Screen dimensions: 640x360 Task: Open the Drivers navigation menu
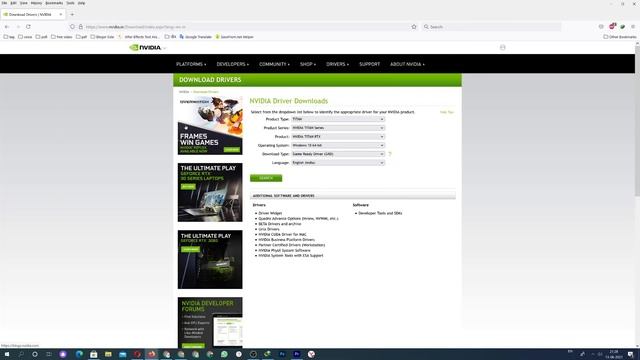pos(337,64)
